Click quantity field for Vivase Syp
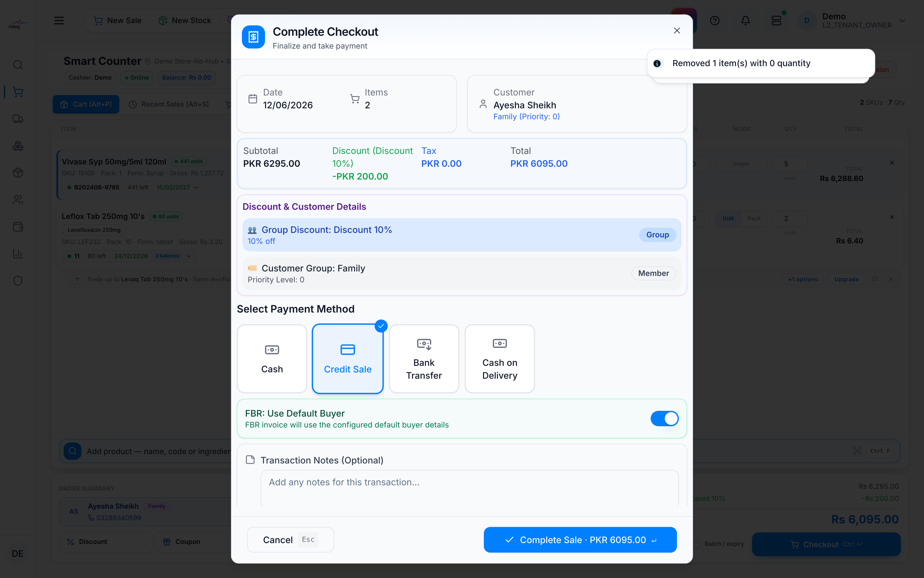The width and height of the screenshot is (924, 578). [x=790, y=164]
